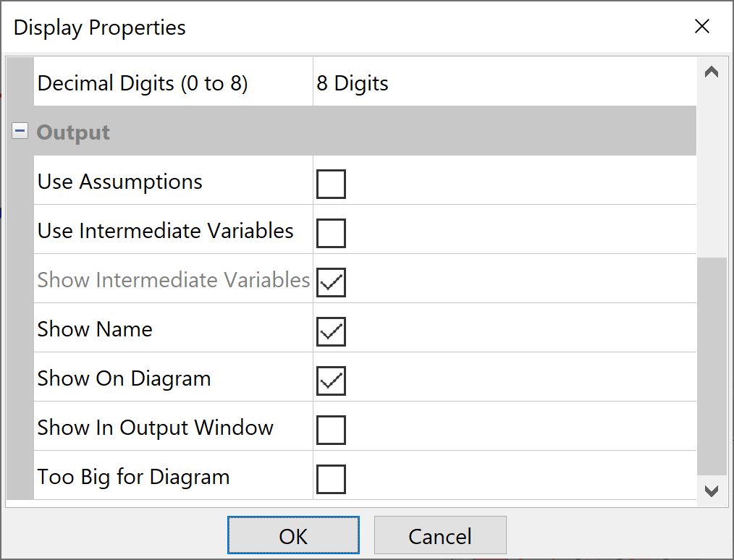Select the Too Big for Diagram label
The height and width of the screenshot is (560, 734).
click(133, 477)
